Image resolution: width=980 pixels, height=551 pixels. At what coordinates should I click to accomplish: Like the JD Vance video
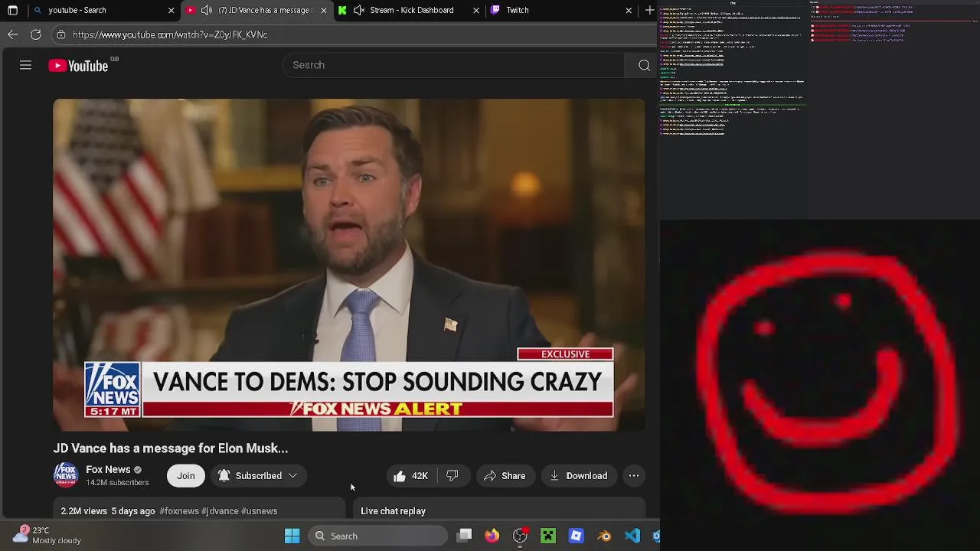coord(410,476)
